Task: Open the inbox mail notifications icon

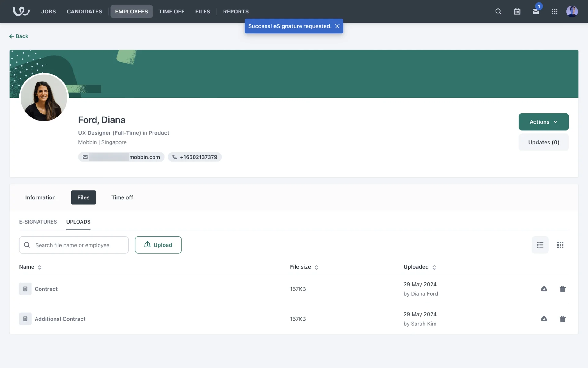Action: (536, 11)
